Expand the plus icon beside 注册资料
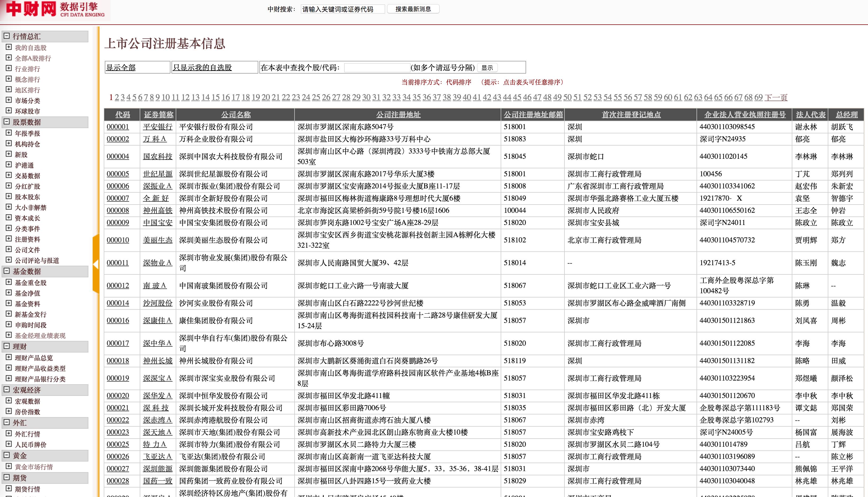This screenshot has width=868, height=497. point(9,239)
